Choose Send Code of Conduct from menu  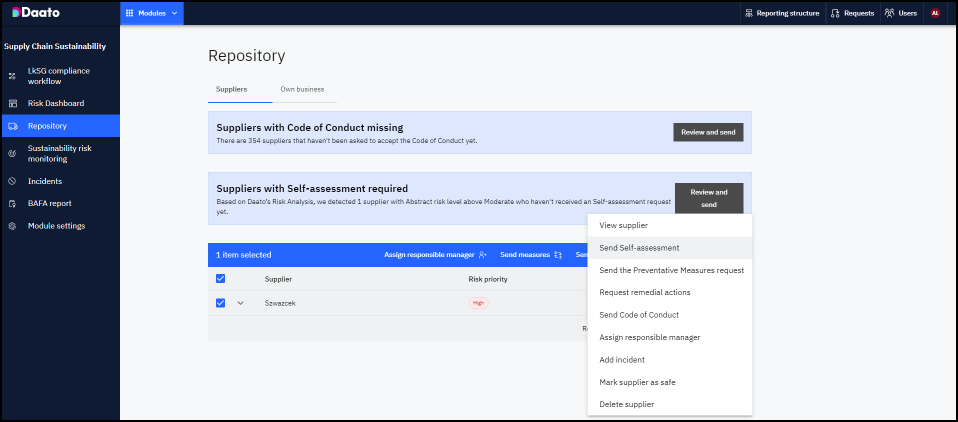tap(670, 315)
